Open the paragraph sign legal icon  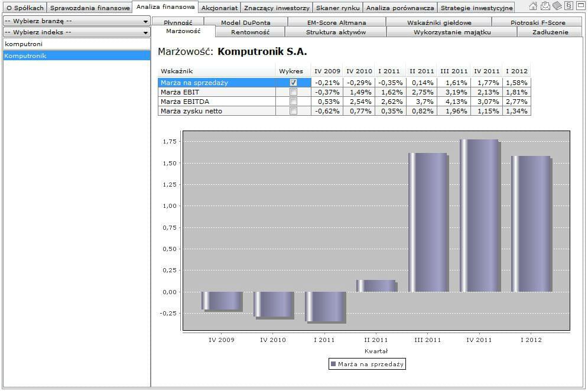(569, 6)
